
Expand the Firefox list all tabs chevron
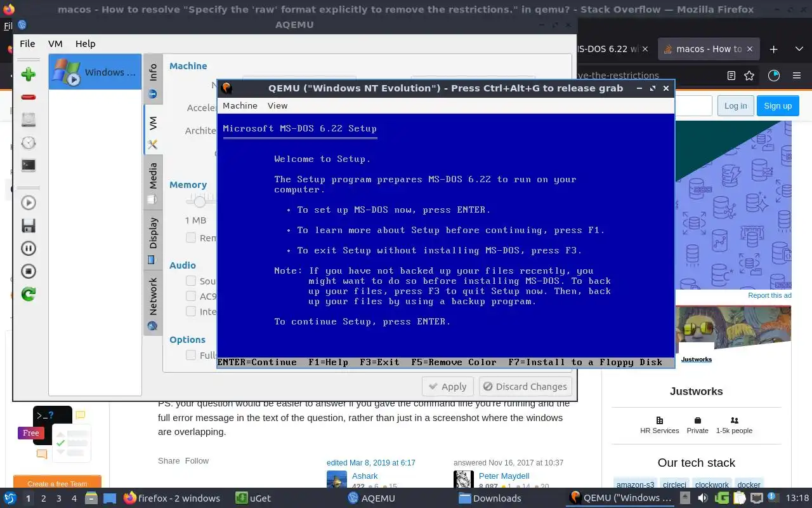click(799, 49)
